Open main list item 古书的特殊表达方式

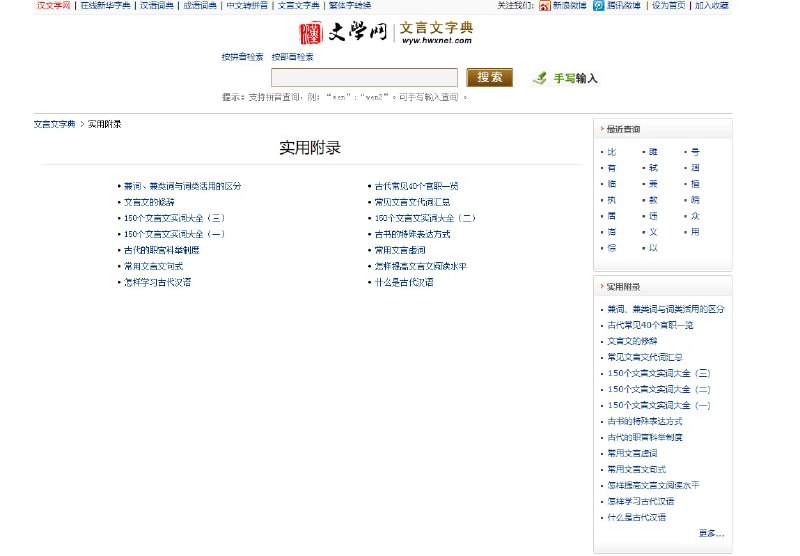(412, 234)
